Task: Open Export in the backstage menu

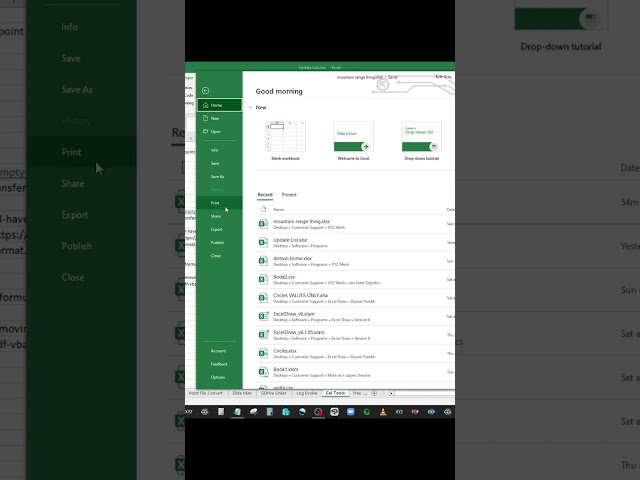Action: coord(220,229)
